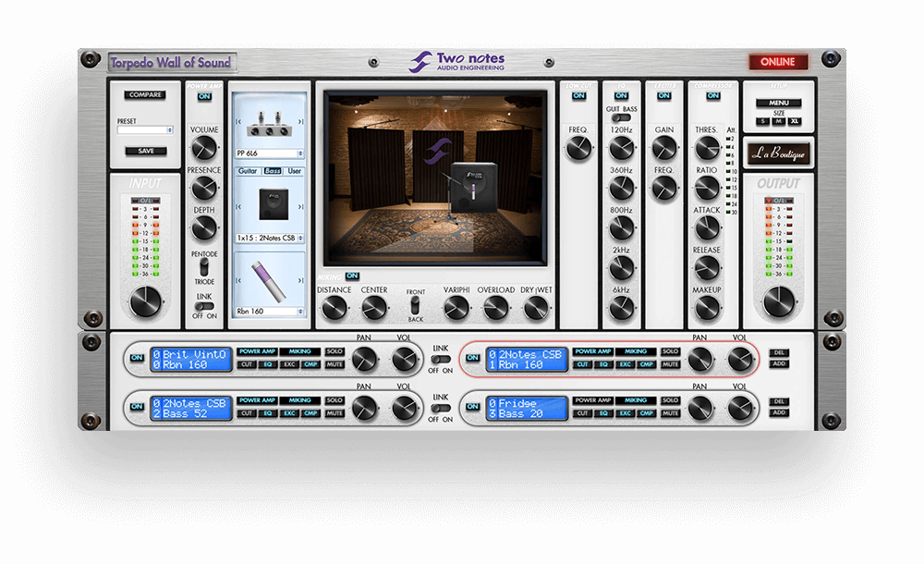Adjust the low cut FREQ knob

(x=578, y=148)
